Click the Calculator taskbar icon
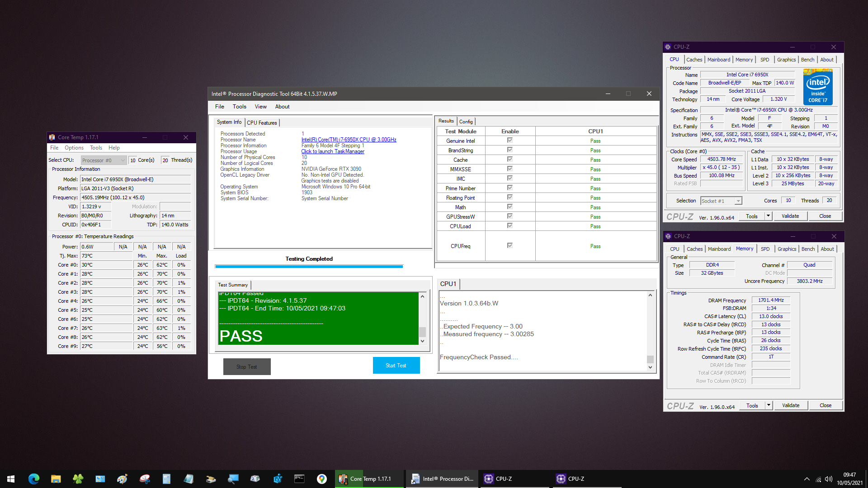The width and height of the screenshot is (868, 488). [166, 479]
